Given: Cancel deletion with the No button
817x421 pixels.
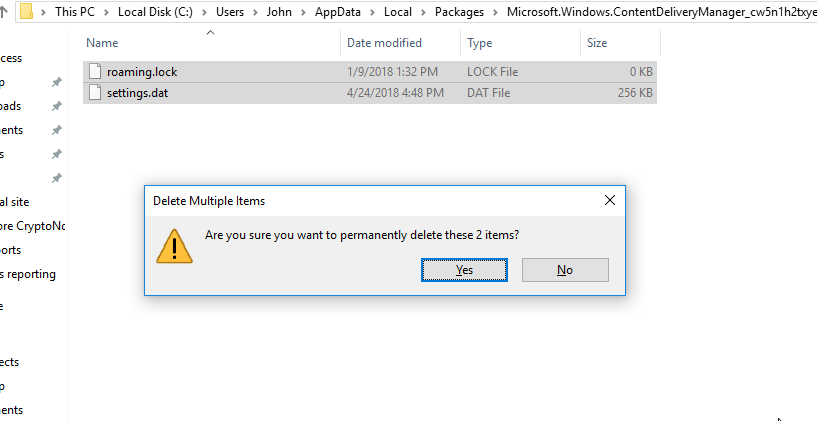Looking at the screenshot, I should [x=565, y=270].
